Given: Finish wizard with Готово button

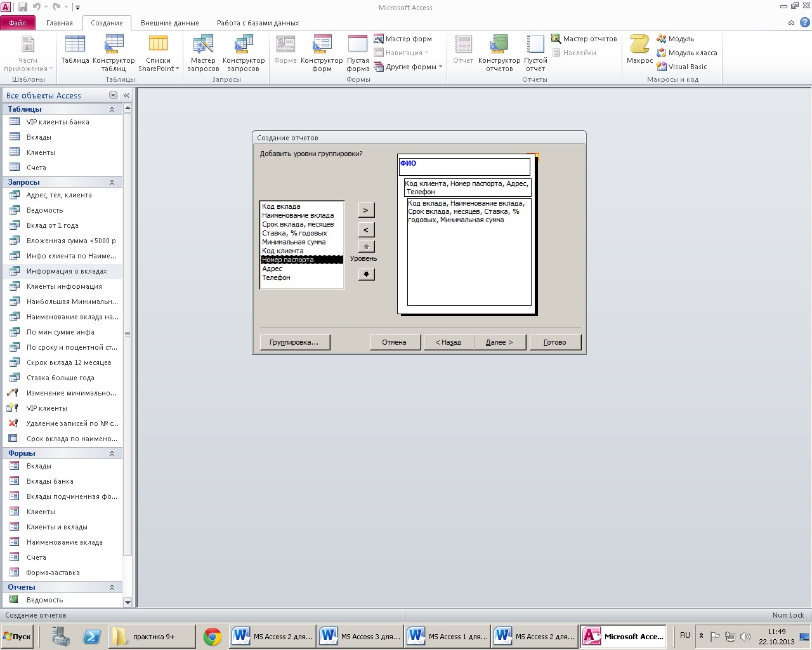Looking at the screenshot, I should [555, 342].
